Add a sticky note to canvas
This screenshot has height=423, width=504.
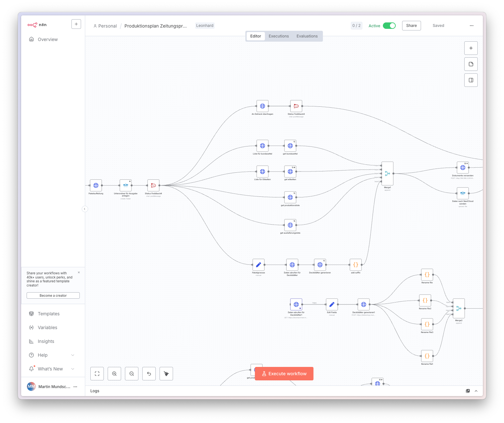click(x=471, y=64)
